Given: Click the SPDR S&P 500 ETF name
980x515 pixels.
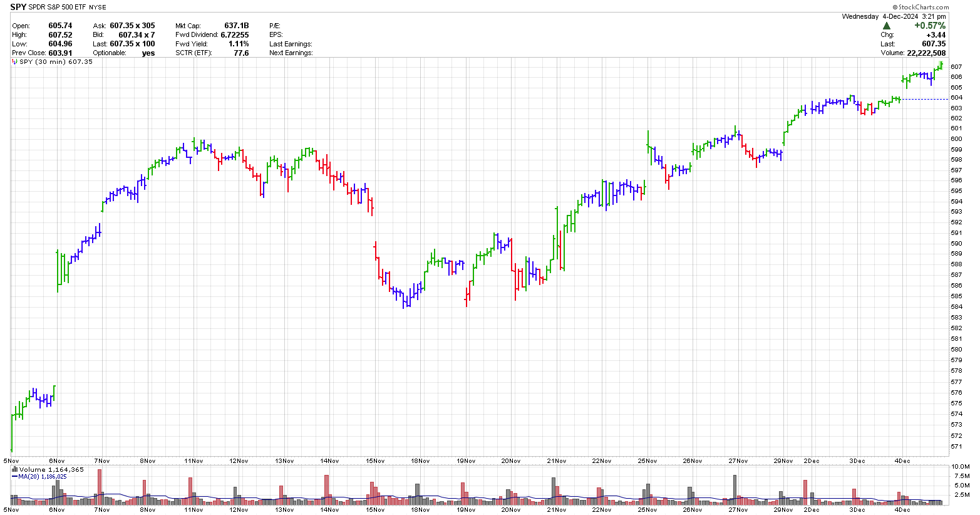Looking at the screenshot, I should tap(58, 7).
